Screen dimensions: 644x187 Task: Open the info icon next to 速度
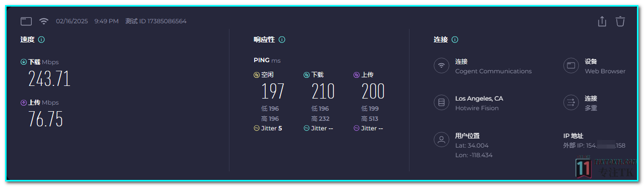tap(41, 39)
